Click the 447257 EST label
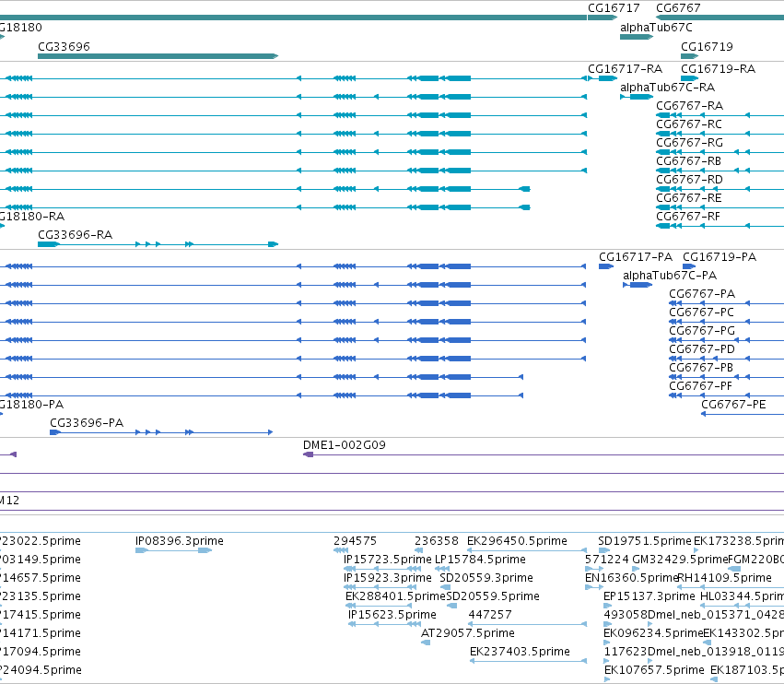 [490, 615]
